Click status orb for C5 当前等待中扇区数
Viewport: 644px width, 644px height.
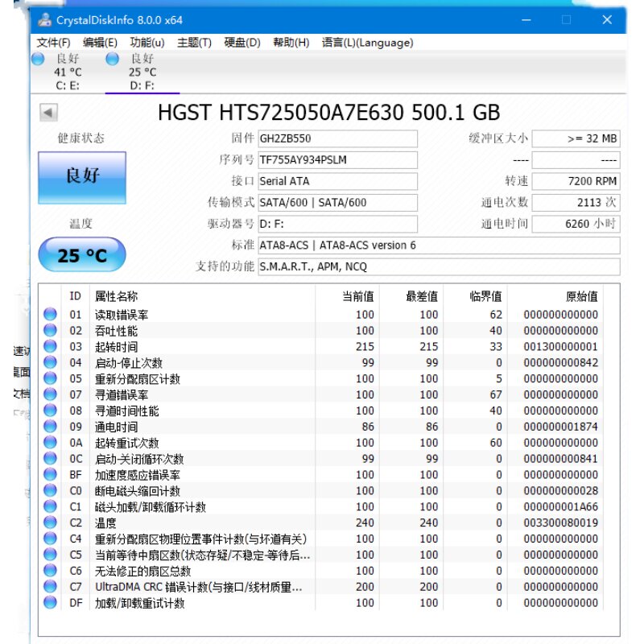click(x=50, y=555)
